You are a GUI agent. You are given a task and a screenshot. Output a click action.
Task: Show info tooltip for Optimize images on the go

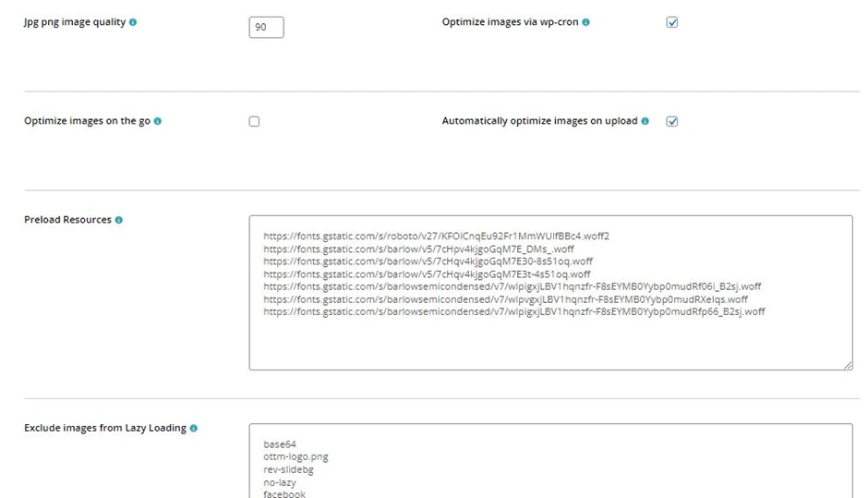[158, 121]
